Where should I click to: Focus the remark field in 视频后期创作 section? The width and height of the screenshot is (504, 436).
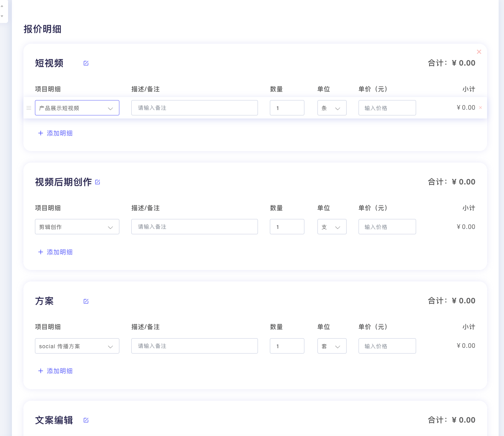point(195,227)
